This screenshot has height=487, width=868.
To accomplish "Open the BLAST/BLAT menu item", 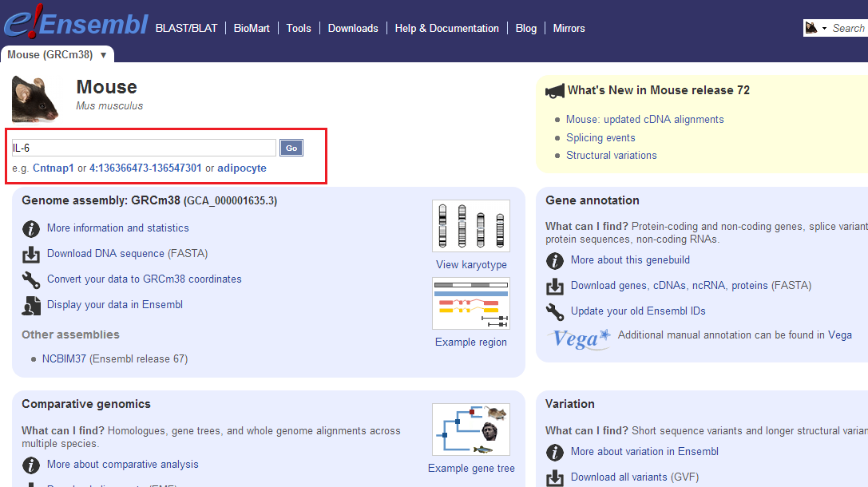I will tap(186, 28).
